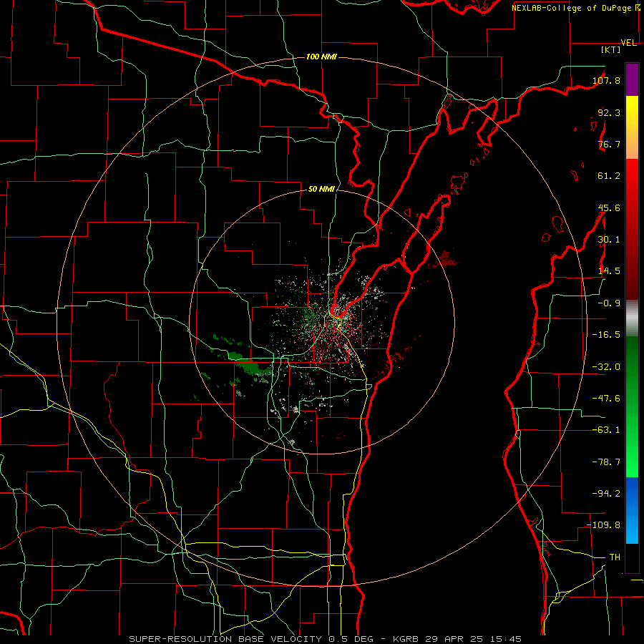Select the -16.5 velocity scale value
The image size is (644, 644).
pyautogui.click(x=606, y=335)
